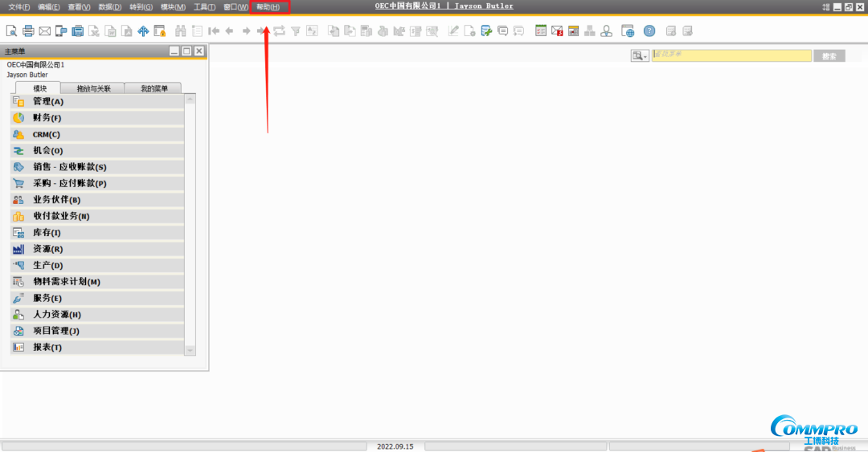Open the lock screen toolbar icon
The height and width of the screenshot is (452, 868).
click(x=159, y=31)
